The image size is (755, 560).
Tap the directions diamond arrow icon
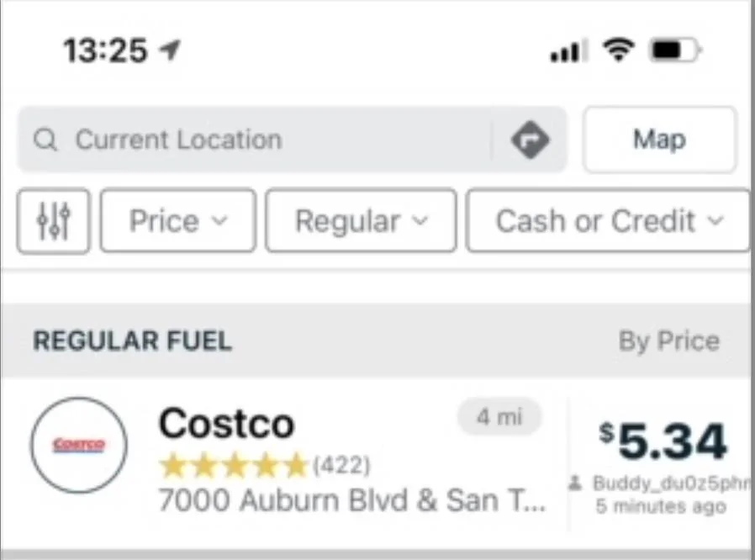pyautogui.click(x=531, y=140)
